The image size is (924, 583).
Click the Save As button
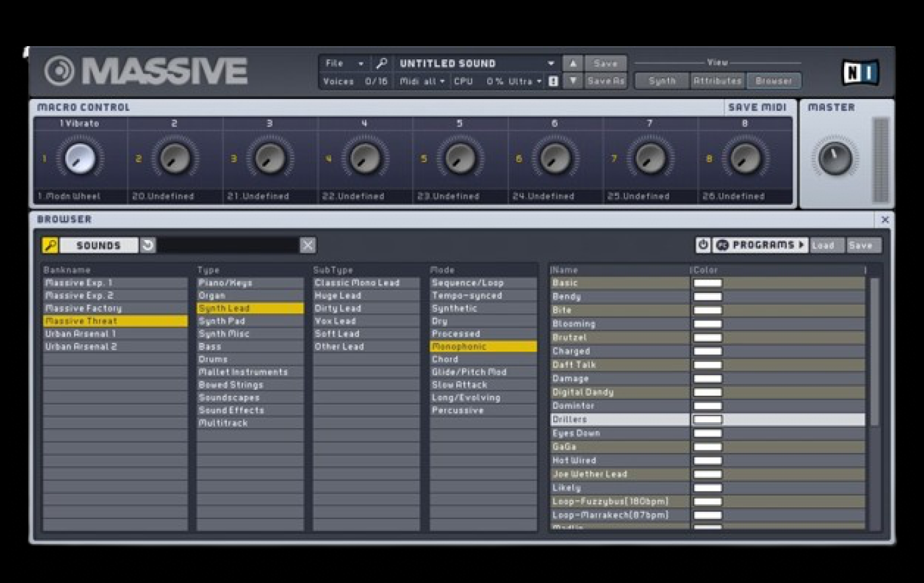click(x=605, y=81)
